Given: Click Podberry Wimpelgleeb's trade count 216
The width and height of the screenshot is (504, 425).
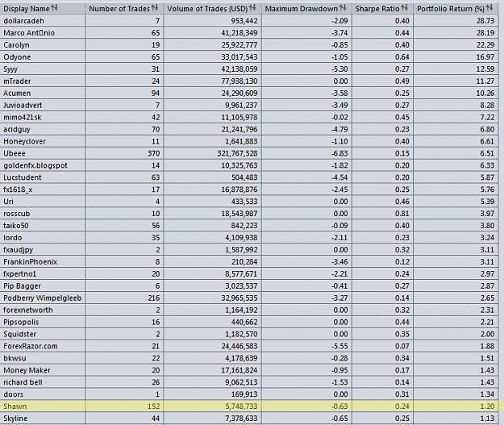Looking at the screenshot, I should coord(154,298).
